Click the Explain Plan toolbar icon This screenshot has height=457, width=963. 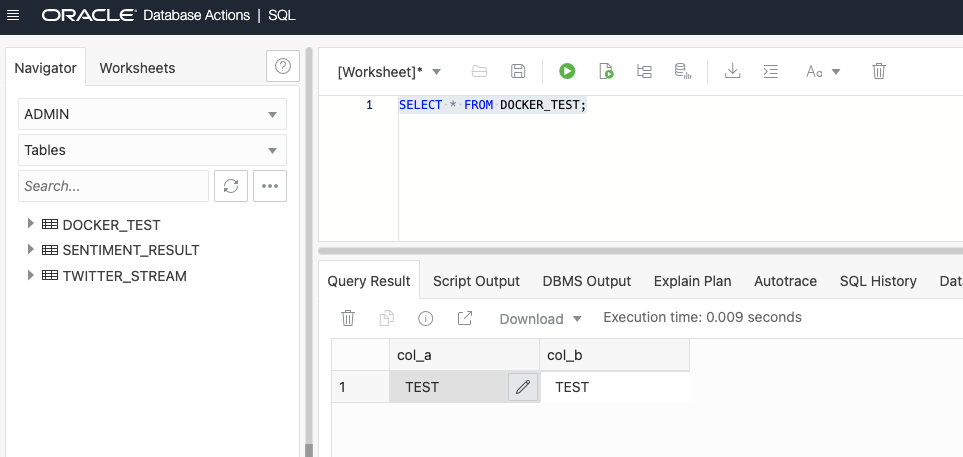644,71
